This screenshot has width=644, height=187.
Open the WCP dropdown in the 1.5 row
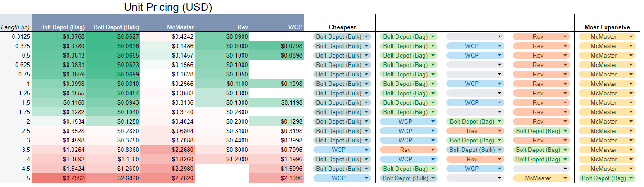475,102
